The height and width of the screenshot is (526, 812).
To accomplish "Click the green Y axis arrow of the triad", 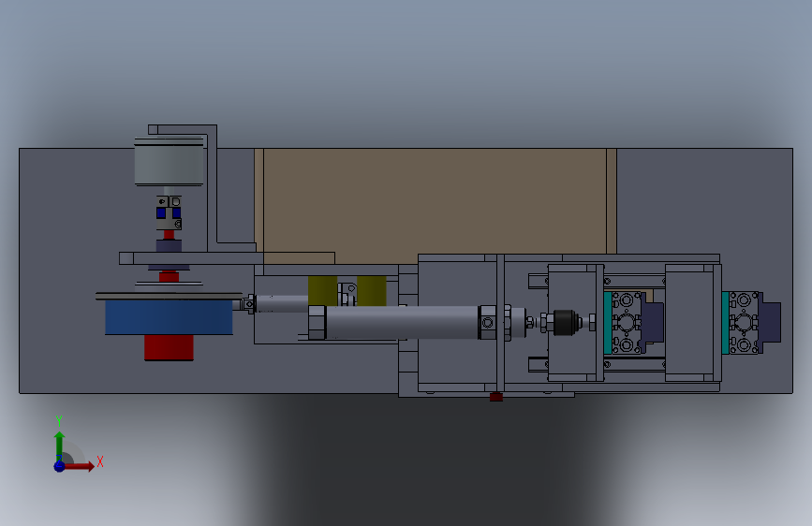I will (60, 446).
